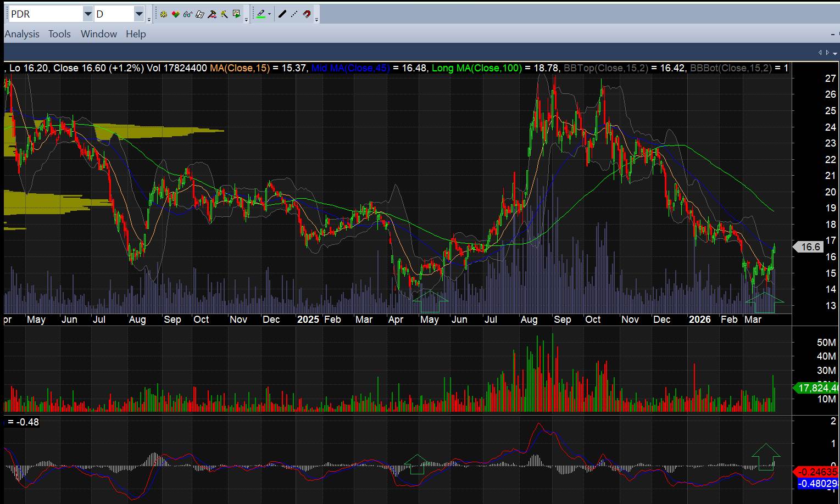The image size is (840, 504).
Task: Click the eyeglasses icon in toolbar
Action: [187, 14]
